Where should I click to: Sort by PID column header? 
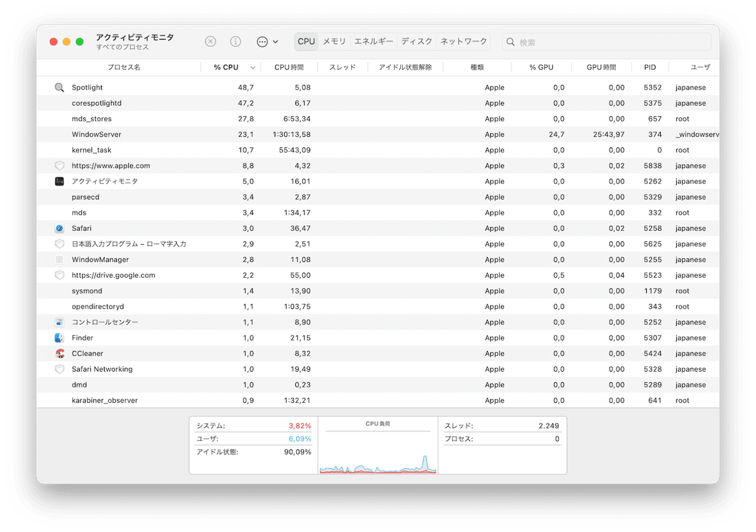pos(650,67)
